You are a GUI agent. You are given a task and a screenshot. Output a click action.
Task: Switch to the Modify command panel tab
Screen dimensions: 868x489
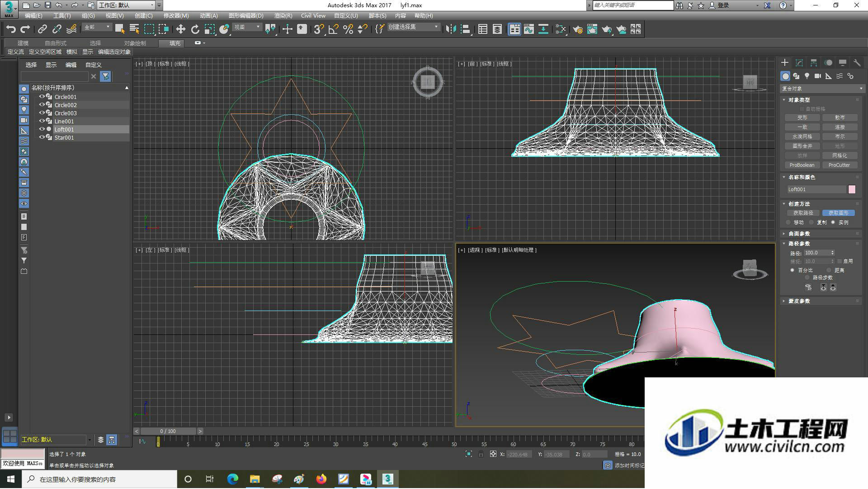point(799,63)
